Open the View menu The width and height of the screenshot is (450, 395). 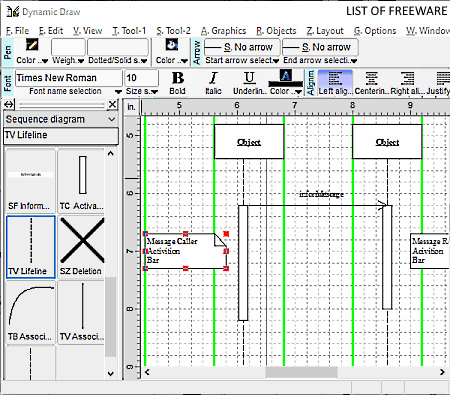pyautogui.click(x=88, y=31)
